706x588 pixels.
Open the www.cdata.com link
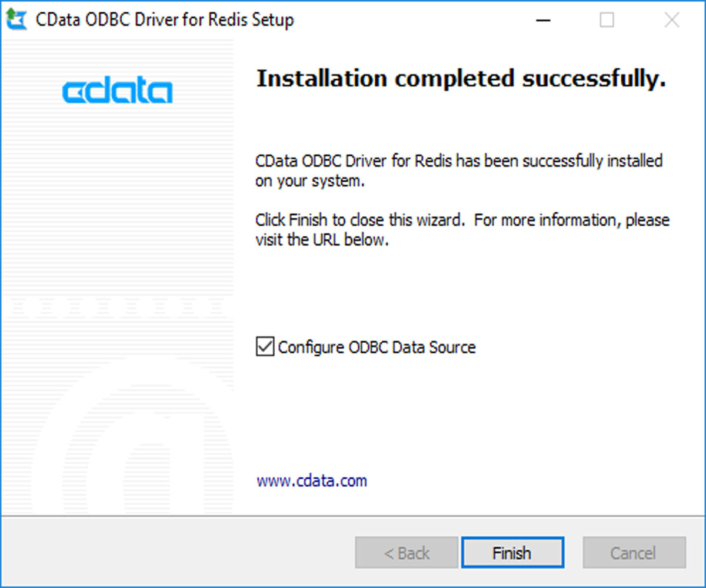coord(311,480)
